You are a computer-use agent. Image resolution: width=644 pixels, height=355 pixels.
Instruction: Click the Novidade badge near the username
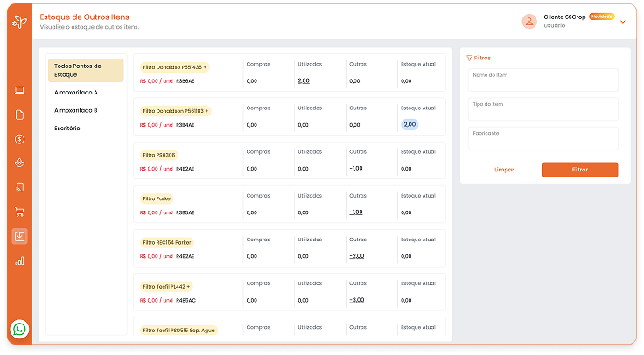(602, 17)
